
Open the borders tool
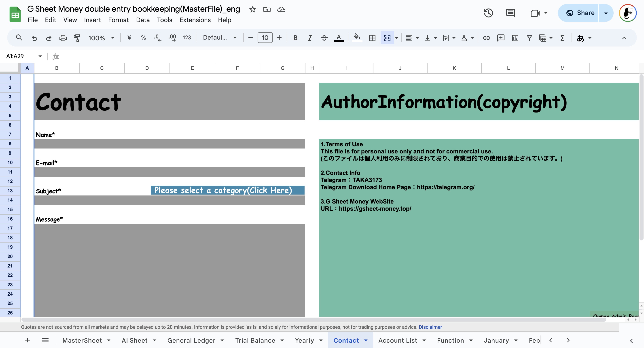[x=372, y=38]
